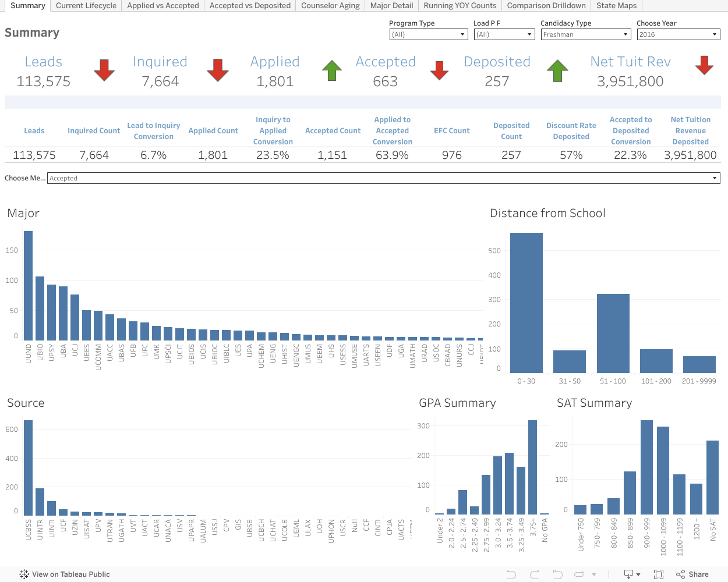Screen dimensions: 728x582
Task: Click the undo icon in bottom toolbar
Action: point(511,574)
